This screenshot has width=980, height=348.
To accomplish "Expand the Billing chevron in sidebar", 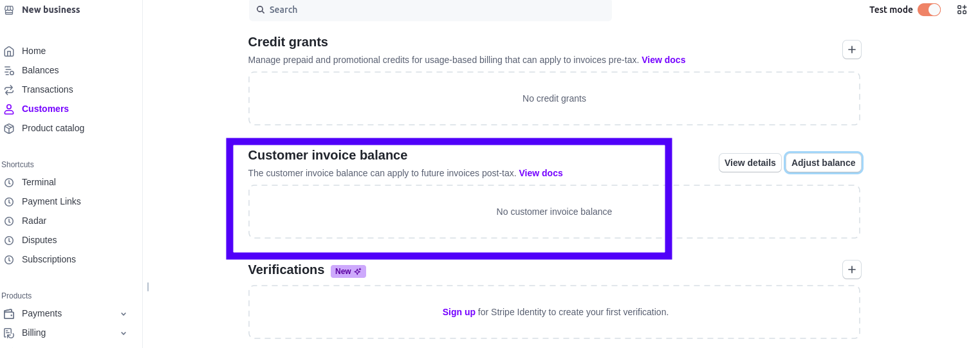I will point(124,333).
